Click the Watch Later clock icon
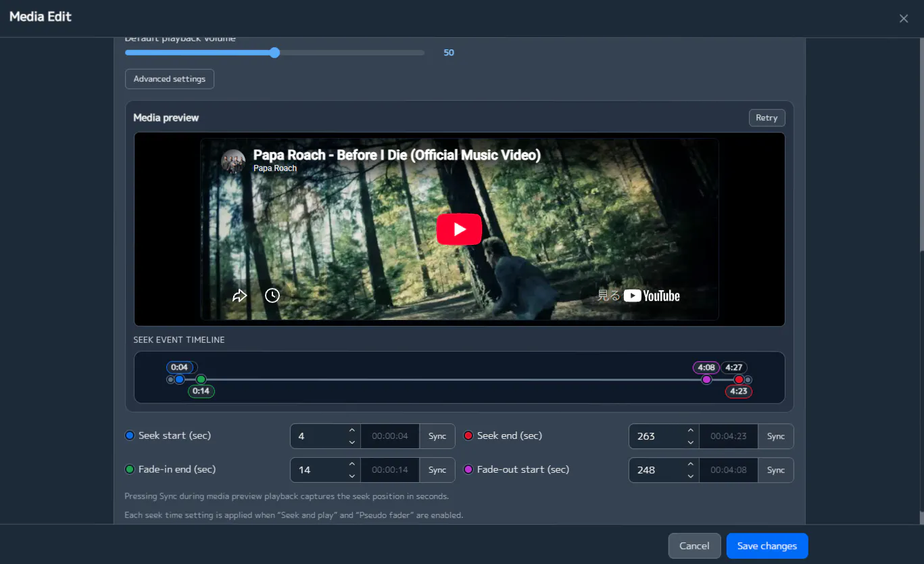Screen dimensions: 924x564 (272, 296)
